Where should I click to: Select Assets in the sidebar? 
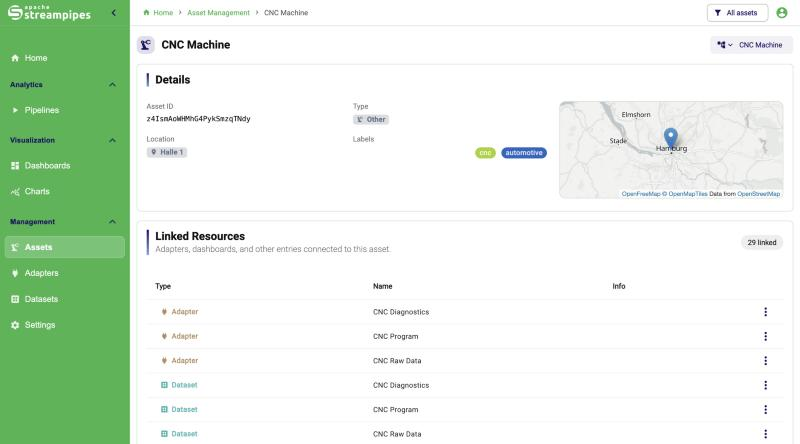pyautogui.click(x=65, y=247)
